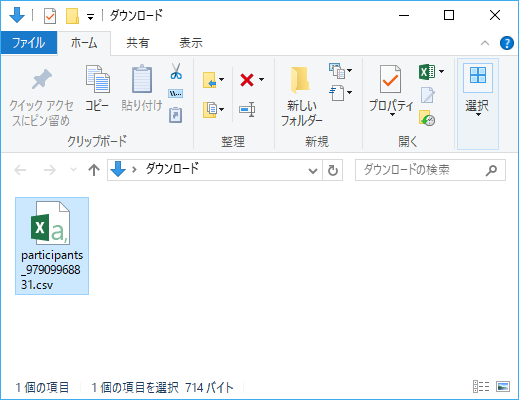The height and width of the screenshot is (400, 519).
Task: Expand the Select (選択) dropdown menu
Action: pyautogui.click(x=478, y=104)
